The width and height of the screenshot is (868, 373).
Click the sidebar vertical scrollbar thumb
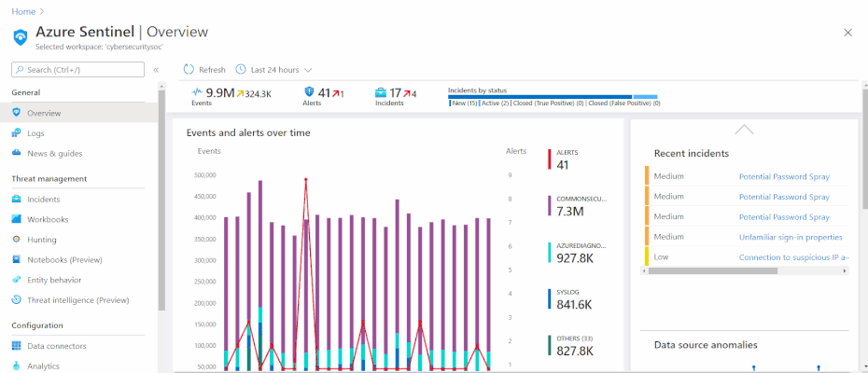(161, 200)
